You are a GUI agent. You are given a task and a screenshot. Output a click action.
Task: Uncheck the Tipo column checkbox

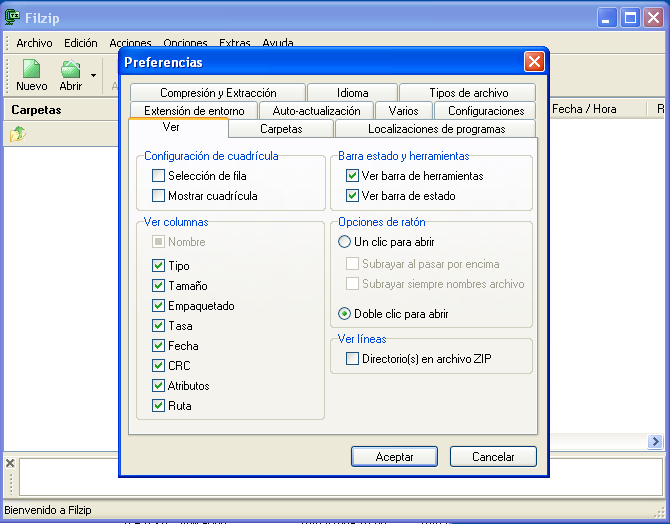pos(159,265)
